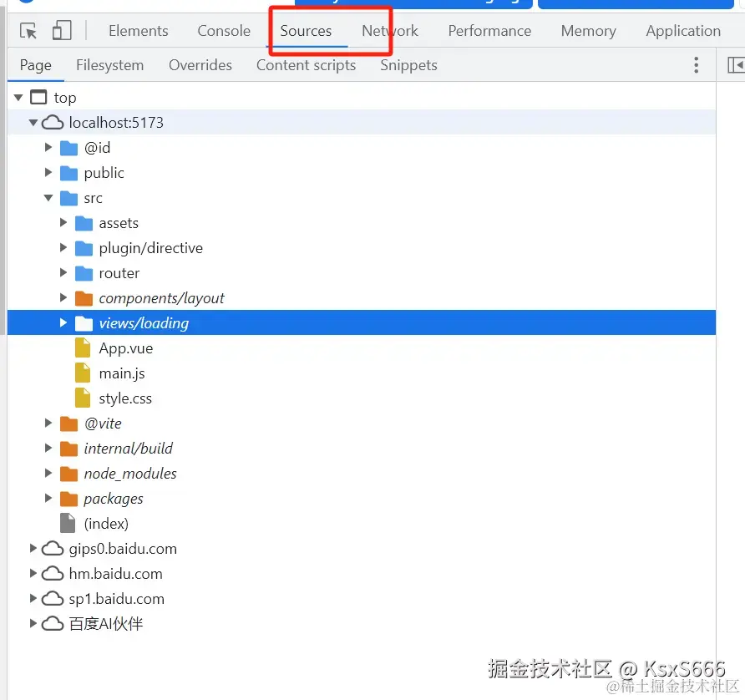Expand the 百度AI伙伴 node arrow
The image size is (745, 700).
(x=33, y=623)
